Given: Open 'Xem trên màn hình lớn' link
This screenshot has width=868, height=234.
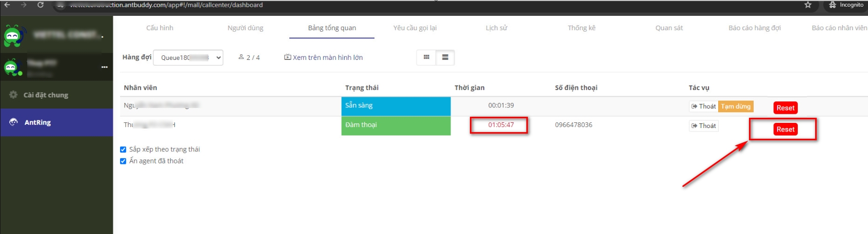Looking at the screenshot, I should (x=324, y=57).
